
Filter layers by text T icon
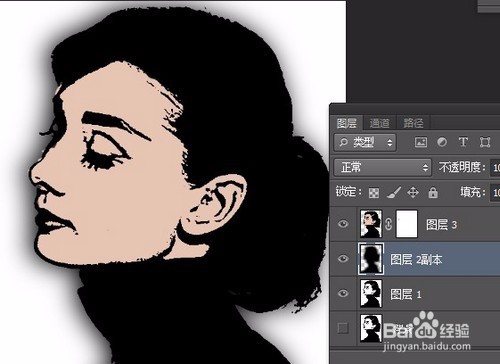[x=463, y=142]
